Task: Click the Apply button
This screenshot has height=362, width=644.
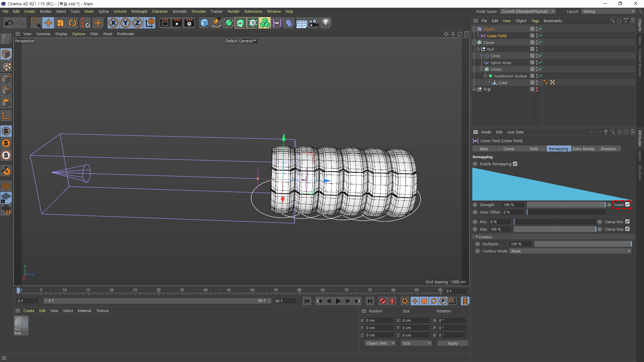Action: pos(452,343)
